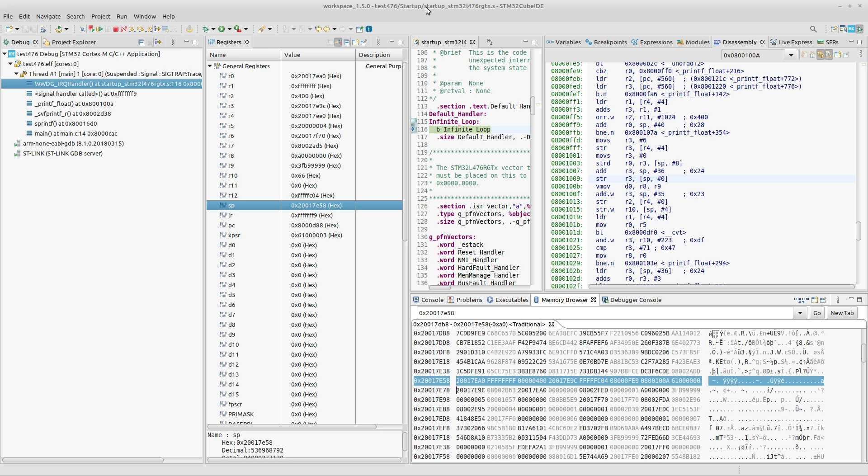Toggle Instruction Stepping Mode in main toolbar

tap(157, 29)
